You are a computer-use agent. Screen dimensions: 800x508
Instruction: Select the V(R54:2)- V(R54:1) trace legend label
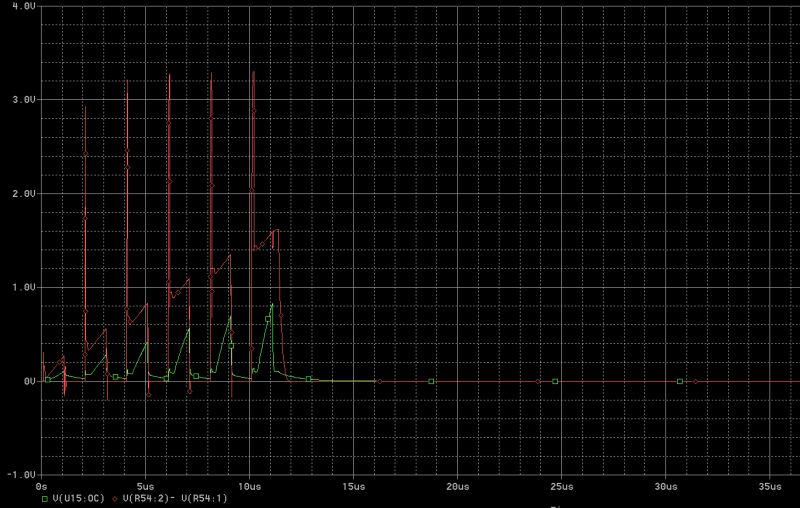click(175, 498)
